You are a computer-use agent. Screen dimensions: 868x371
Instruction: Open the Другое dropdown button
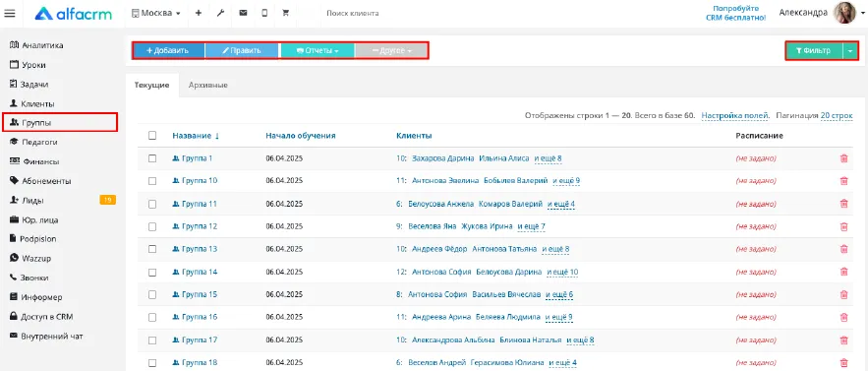[x=391, y=50]
